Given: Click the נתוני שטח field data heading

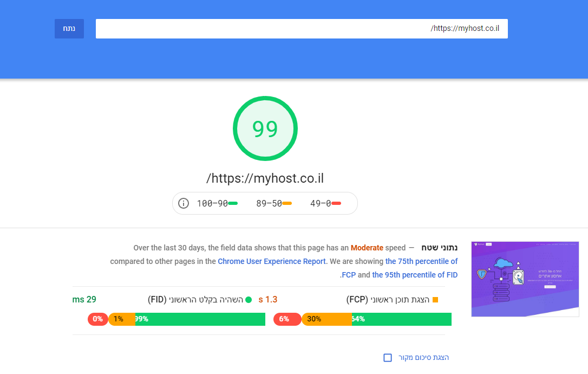Looking at the screenshot, I should click(x=440, y=248).
